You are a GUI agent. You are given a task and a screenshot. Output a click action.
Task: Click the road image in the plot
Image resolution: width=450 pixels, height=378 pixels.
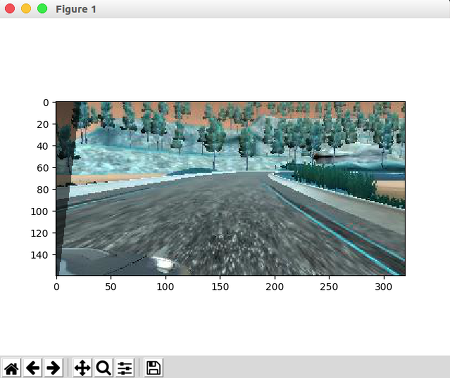coord(231,188)
